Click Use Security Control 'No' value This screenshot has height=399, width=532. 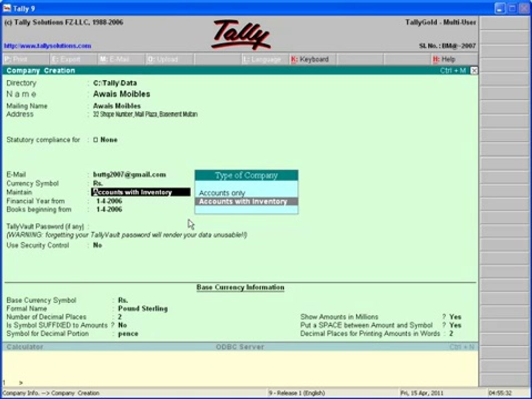coord(98,245)
